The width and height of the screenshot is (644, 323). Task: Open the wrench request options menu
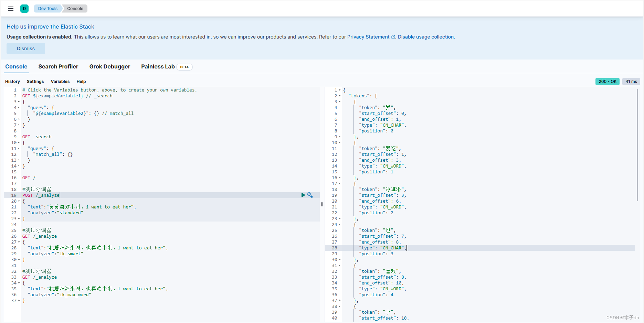tap(310, 195)
